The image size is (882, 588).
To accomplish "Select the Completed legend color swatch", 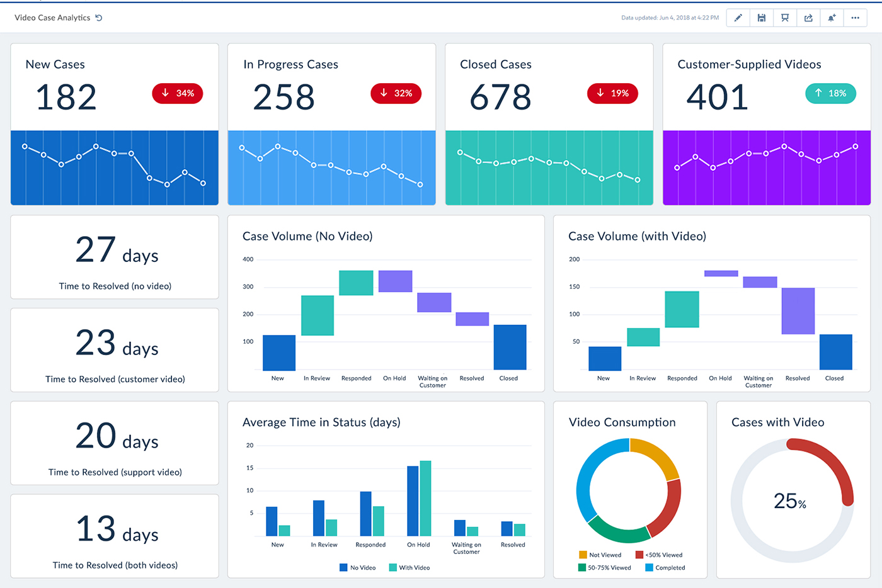I will coord(649,567).
